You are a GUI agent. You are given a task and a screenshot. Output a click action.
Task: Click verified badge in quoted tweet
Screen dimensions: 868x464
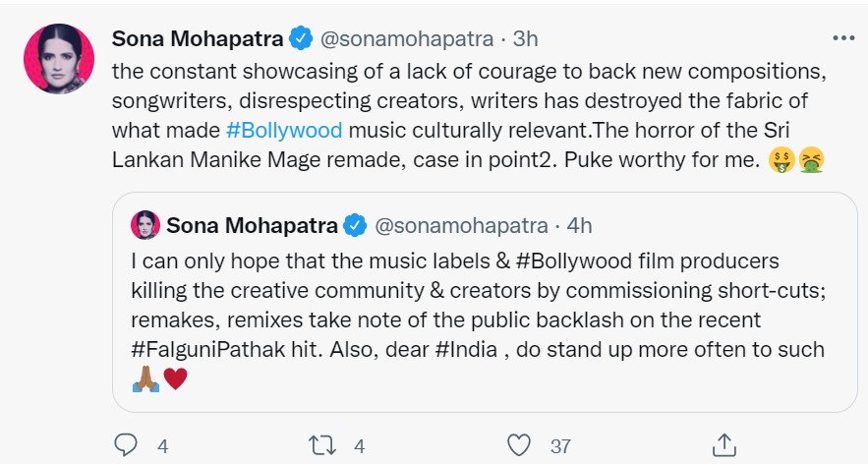(x=354, y=225)
